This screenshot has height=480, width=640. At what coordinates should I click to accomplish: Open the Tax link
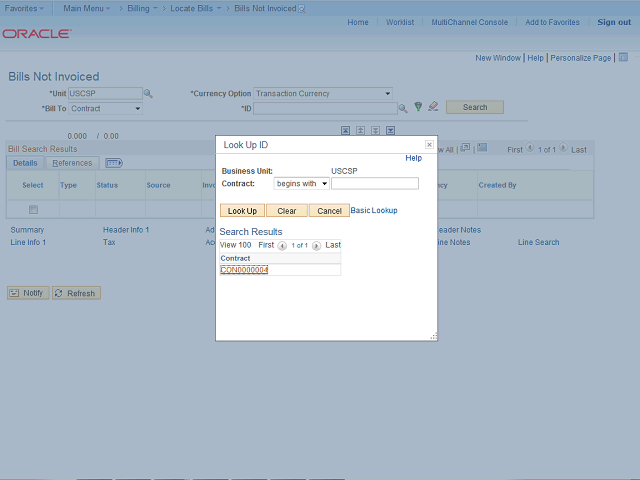tap(109, 242)
